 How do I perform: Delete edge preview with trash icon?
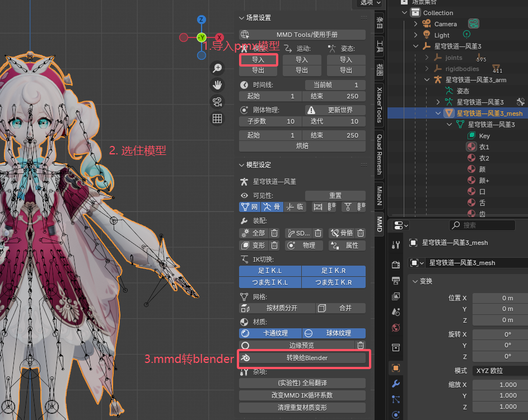361,346
